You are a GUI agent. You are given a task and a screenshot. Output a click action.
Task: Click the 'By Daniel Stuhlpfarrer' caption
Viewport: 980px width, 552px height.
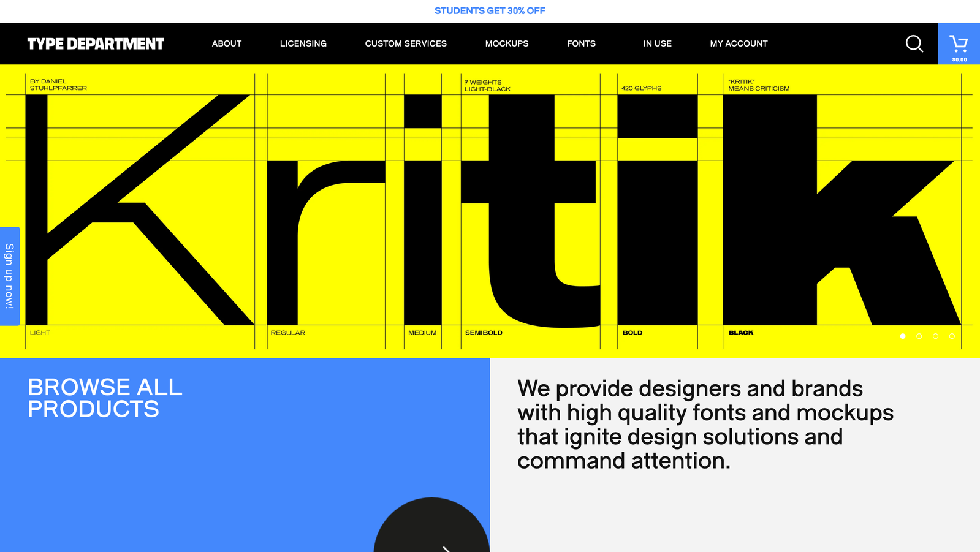point(58,85)
